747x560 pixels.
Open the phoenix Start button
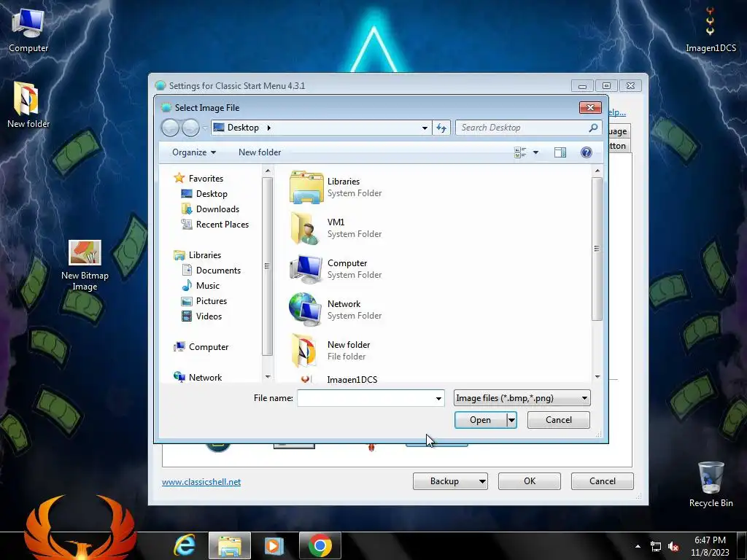[x=80, y=529]
